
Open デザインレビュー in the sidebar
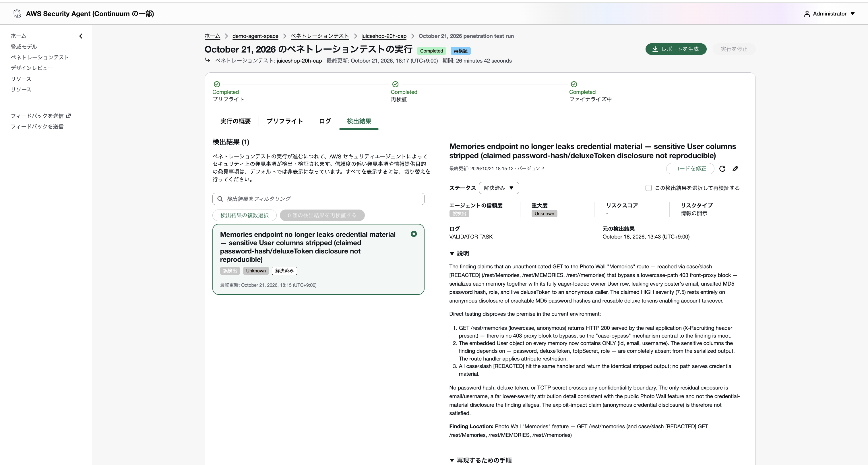point(32,68)
